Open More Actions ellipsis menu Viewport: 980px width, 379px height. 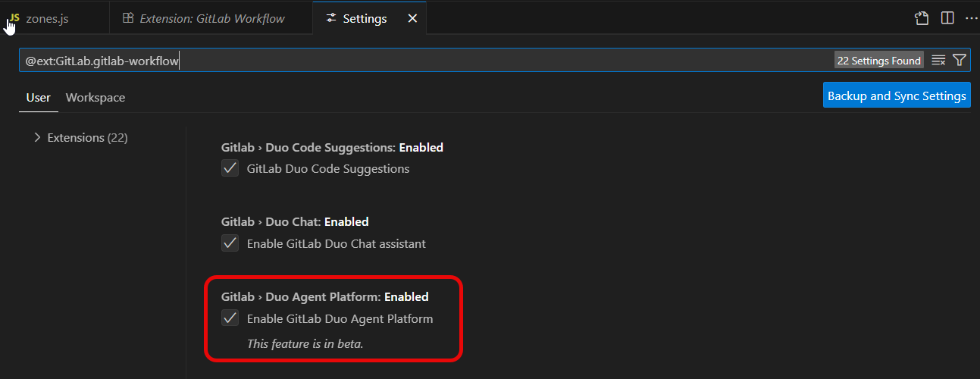pos(970,18)
